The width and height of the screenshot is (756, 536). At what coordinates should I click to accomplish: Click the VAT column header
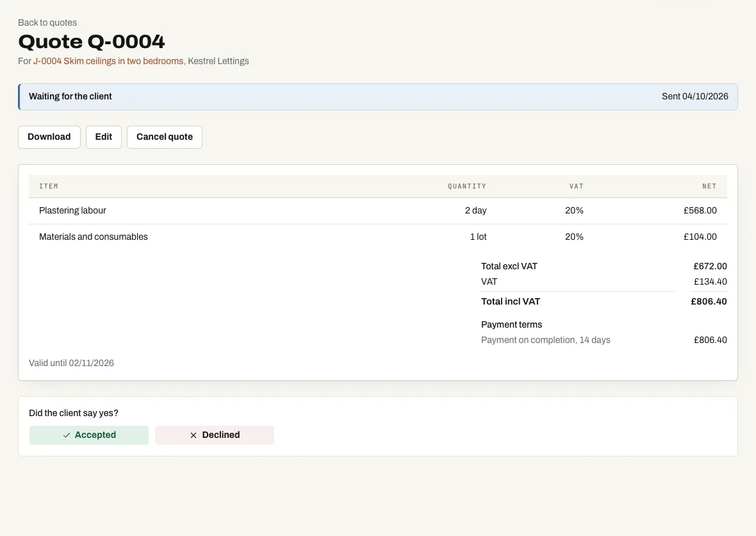coord(576,186)
